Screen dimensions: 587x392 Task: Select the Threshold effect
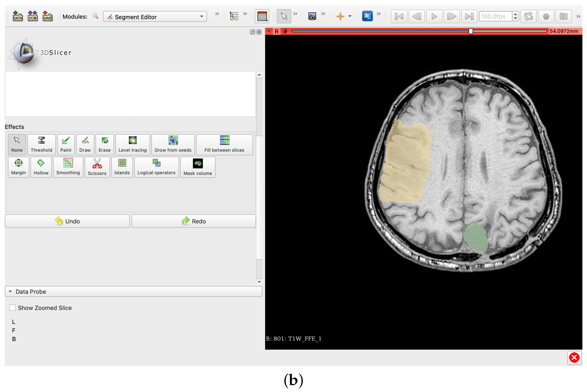tap(41, 144)
